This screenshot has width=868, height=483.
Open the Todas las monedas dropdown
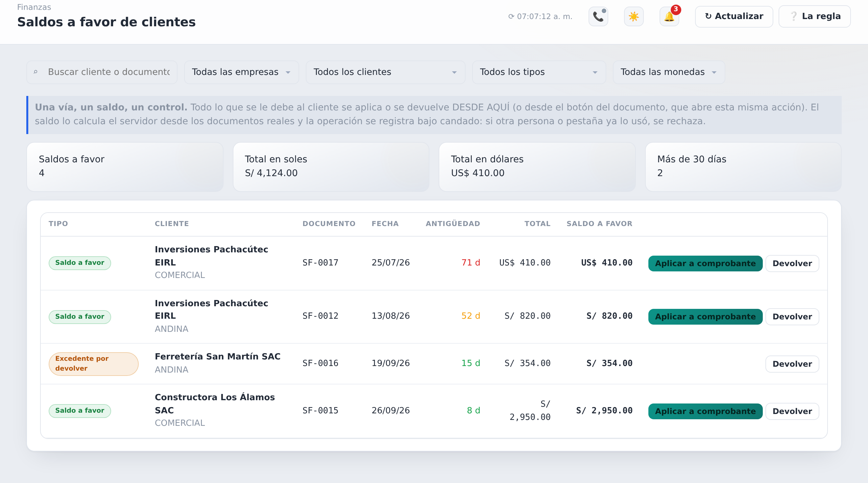click(668, 72)
